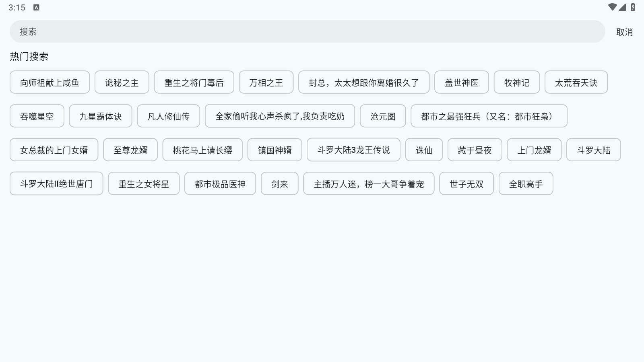Tap the Wi-Fi icon in status bar
This screenshot has height=362, width=644.
[x=613, y=7]
